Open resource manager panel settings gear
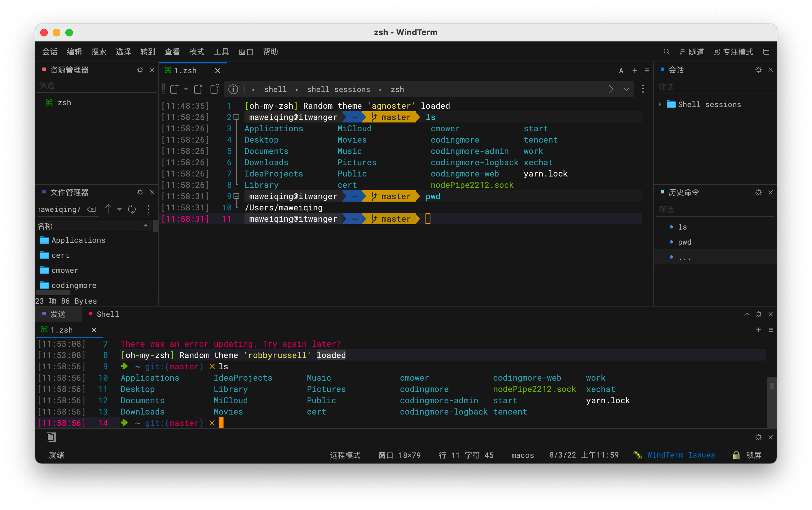812x510 pixels. [140, 70]
